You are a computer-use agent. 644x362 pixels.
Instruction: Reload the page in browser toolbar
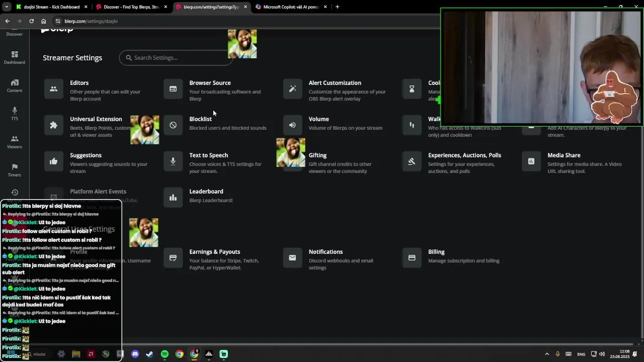(31, 21)
